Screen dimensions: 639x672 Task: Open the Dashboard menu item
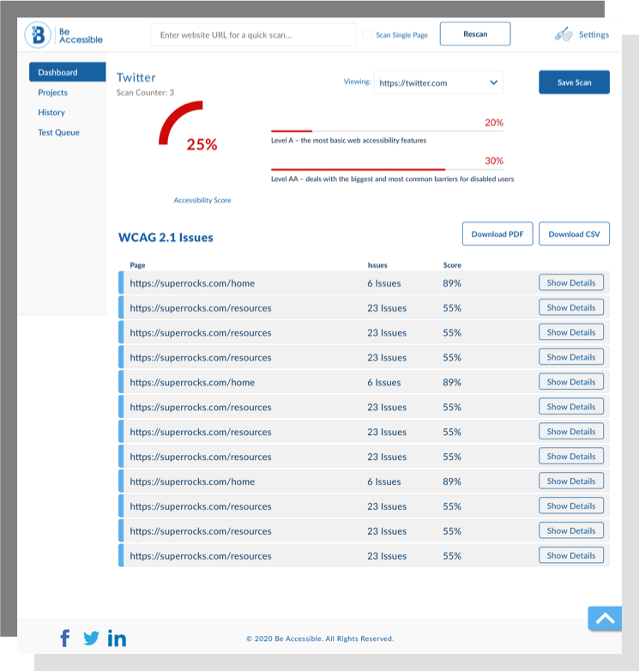click(67, 72)
